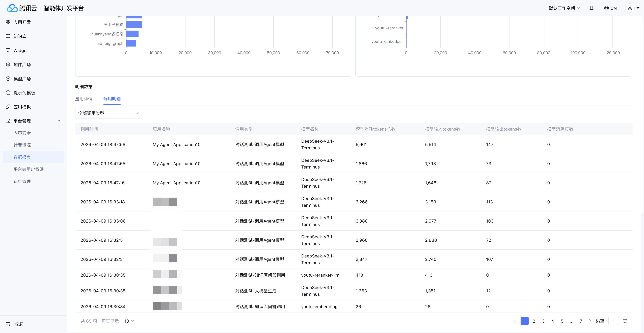Collapse the 平台管理 menu section
This screenshot has width=644, height=333.
(59, 121)
